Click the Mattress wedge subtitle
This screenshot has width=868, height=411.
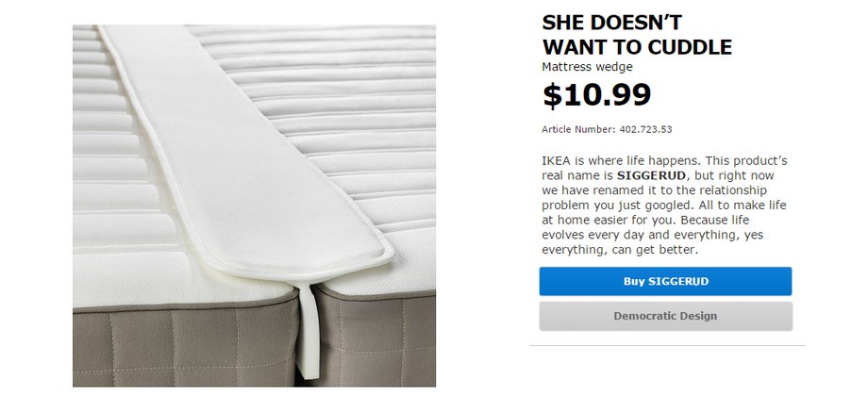[587, 67]
